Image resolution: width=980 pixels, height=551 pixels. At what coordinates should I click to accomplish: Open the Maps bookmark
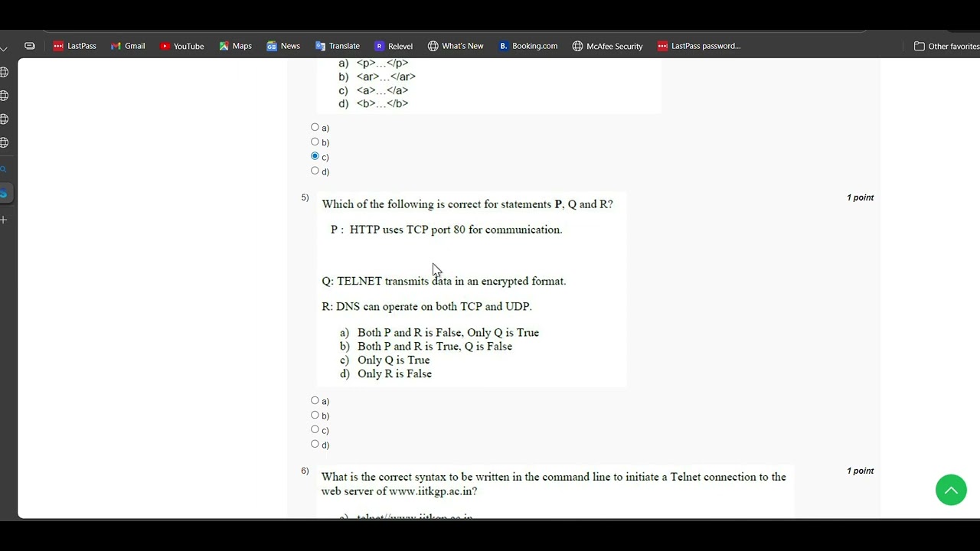235,46
